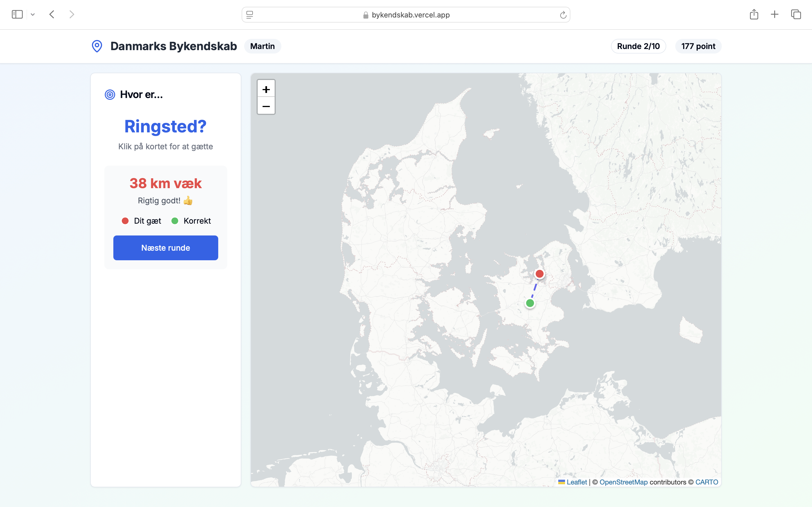Click the zoom out control on the map
The height and width of the screenshot is (507, 812).
point(266,106)
